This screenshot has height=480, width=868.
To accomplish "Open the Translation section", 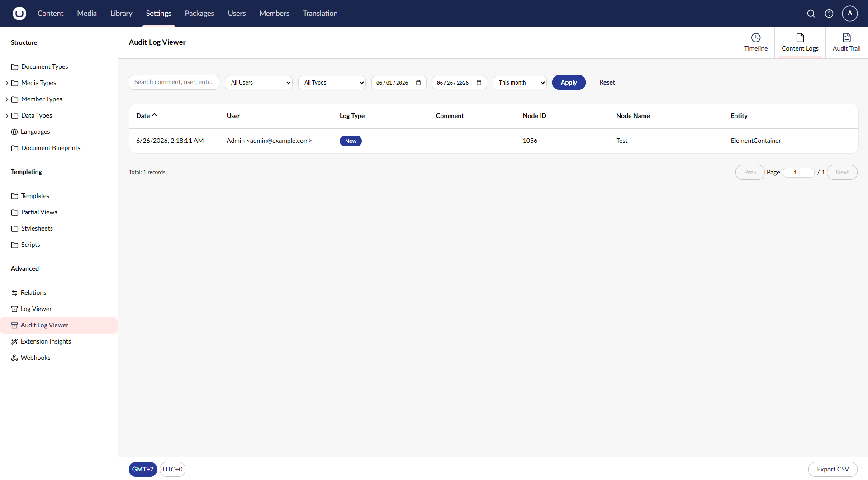I will click(320, 14).
